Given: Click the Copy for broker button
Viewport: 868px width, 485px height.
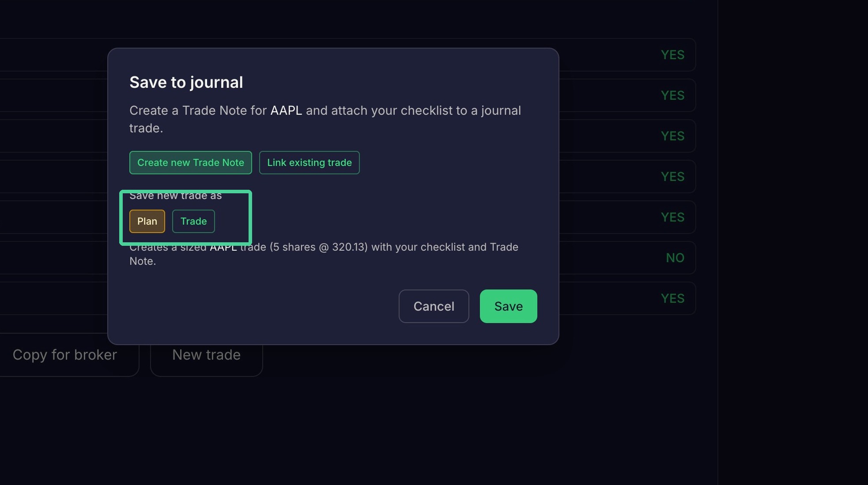Looking at the screenshot, I should click(x=65, y=355).
